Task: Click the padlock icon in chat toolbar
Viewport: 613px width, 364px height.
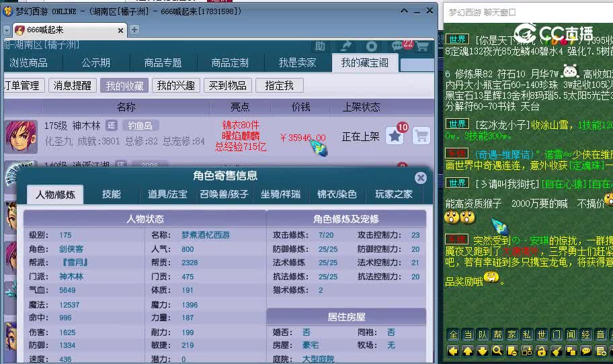Action: (542, 351)
